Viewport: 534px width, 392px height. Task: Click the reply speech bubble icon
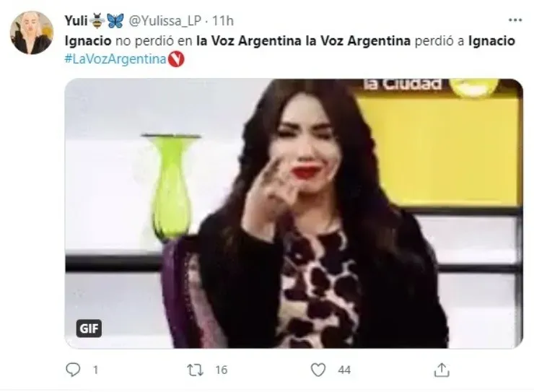pos(73,370)
